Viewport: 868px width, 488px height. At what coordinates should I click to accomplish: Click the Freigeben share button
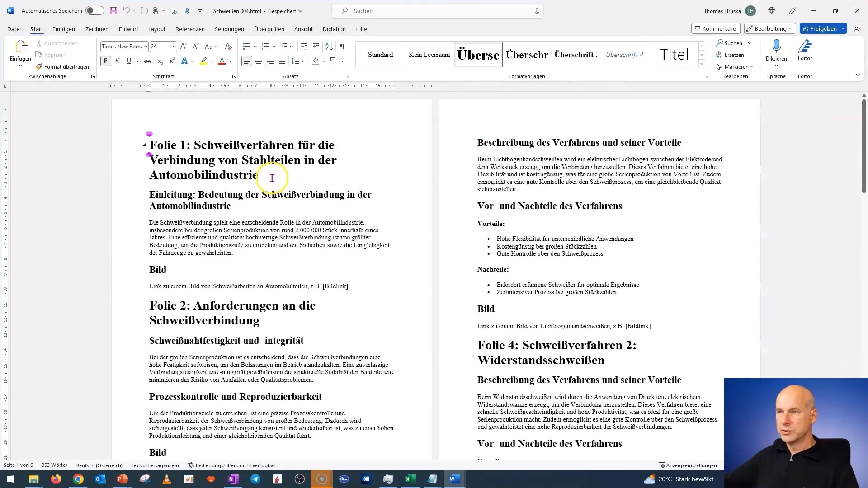pyautogui.click(x=820, y=28)
